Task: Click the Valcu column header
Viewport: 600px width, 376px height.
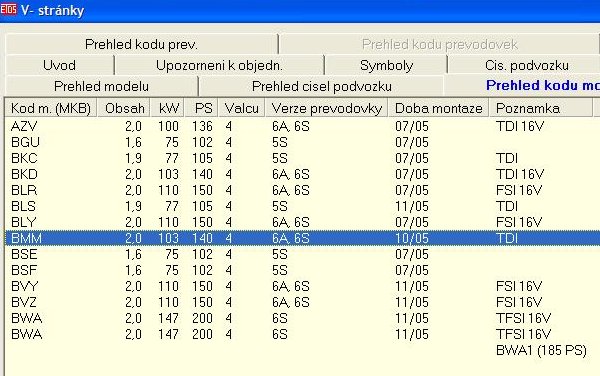Action: pos(241,108)
